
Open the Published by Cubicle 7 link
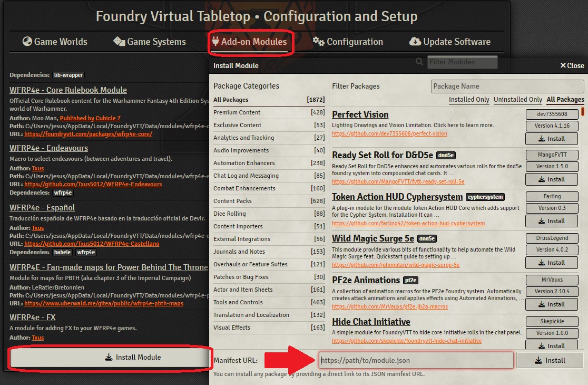click(x=90, y=118)
